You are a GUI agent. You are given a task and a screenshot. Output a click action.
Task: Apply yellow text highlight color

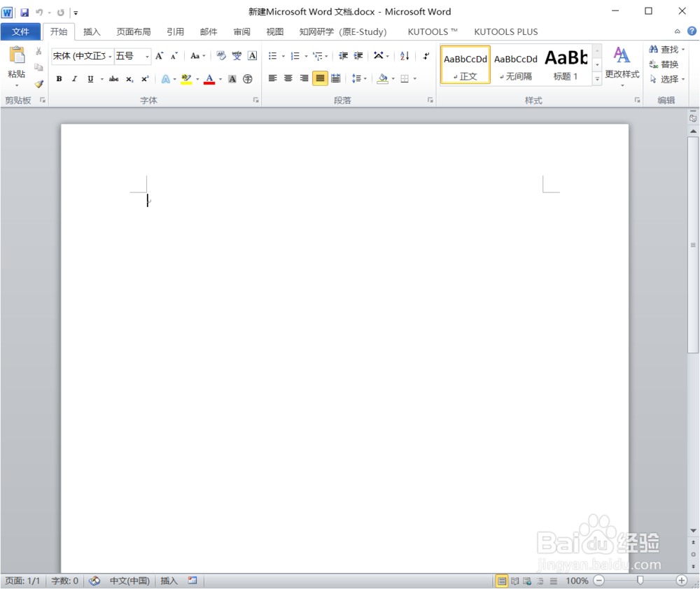tap(187, 79)
